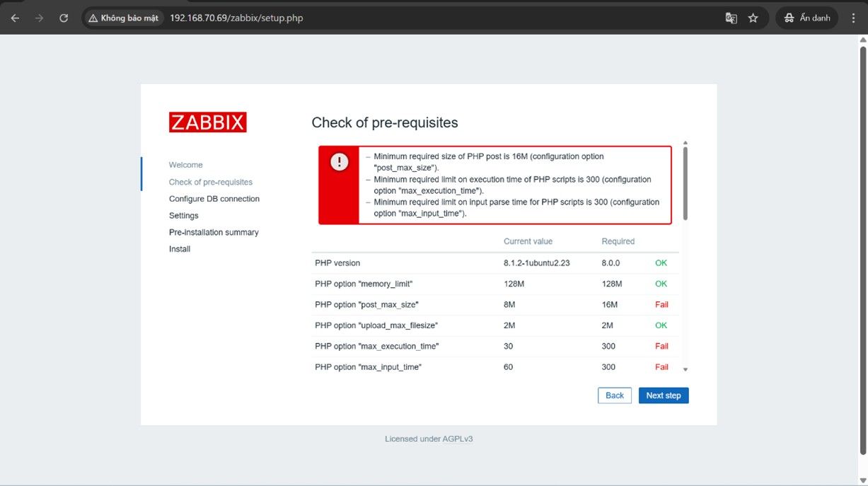Open the Chrome three-dot menu
Viewport: 868px width, 486px height.
(853, 18)
